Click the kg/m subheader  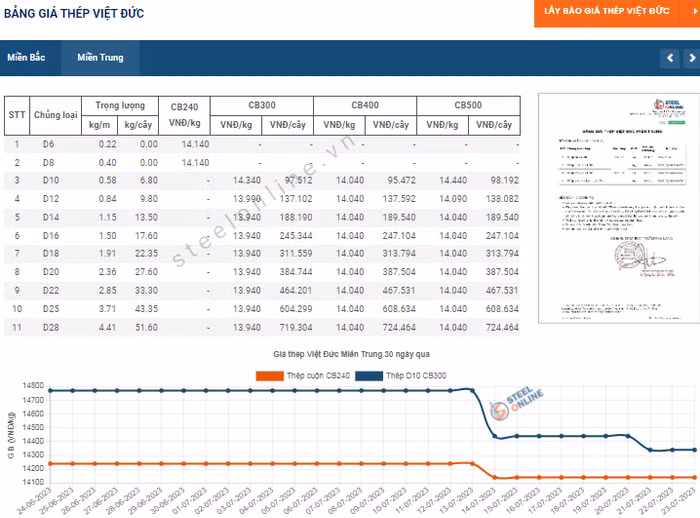click(x=100, y=125)
